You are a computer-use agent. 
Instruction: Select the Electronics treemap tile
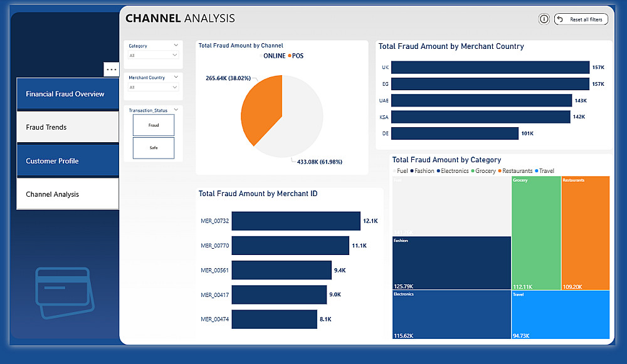tap(452, 315)
